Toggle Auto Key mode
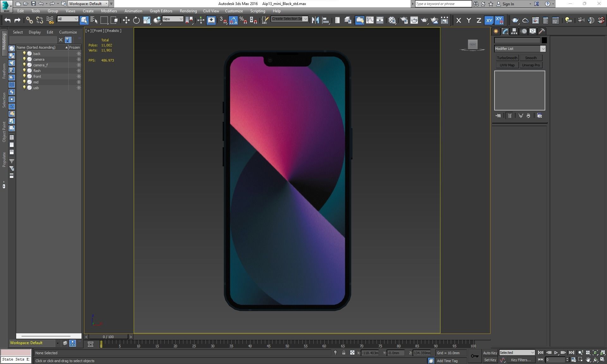Viewport: 607px width, 364px height. [490, 353]
